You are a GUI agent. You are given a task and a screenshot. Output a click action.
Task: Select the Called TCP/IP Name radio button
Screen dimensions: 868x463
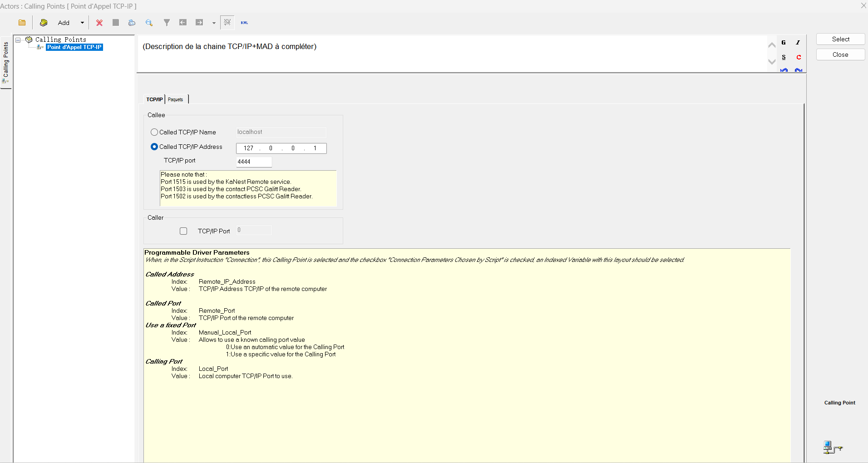coord(154,132)
